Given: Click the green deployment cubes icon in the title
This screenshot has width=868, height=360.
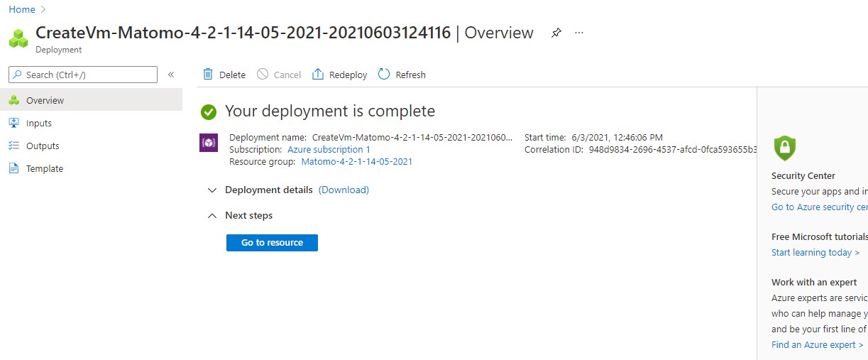Looking at the screenshot, I should (18, 38).
